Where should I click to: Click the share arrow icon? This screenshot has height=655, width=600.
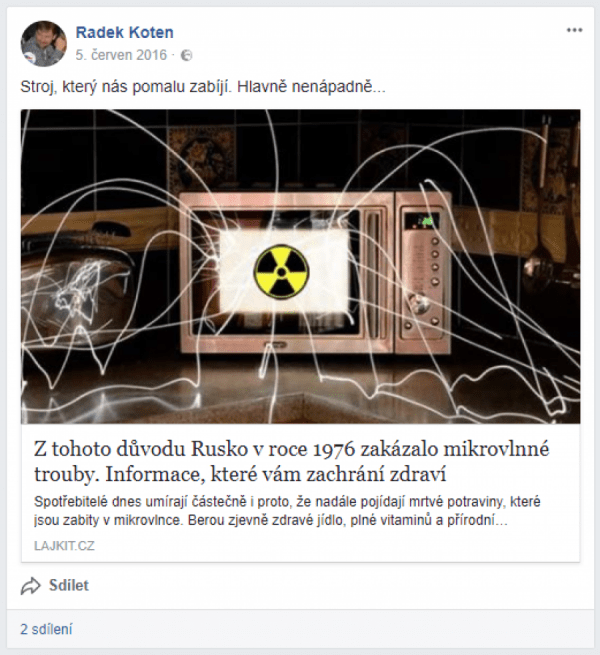pos(31,586)
